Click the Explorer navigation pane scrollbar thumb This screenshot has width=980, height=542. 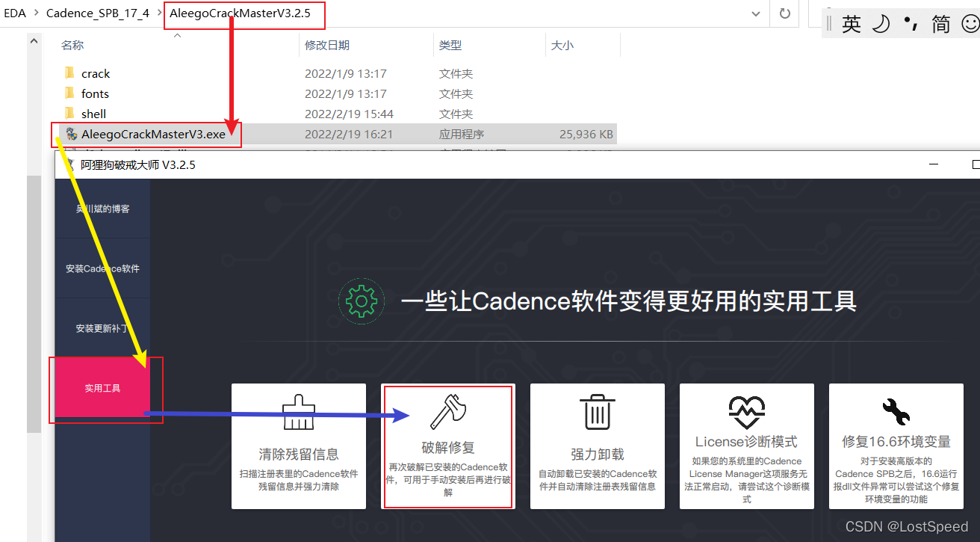[34, 304]
